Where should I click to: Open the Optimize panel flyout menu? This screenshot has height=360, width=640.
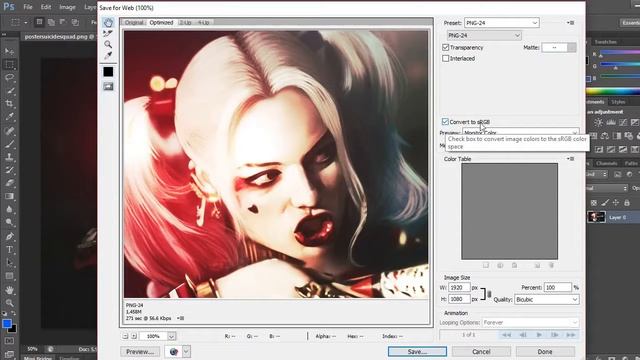coord(571,23)
